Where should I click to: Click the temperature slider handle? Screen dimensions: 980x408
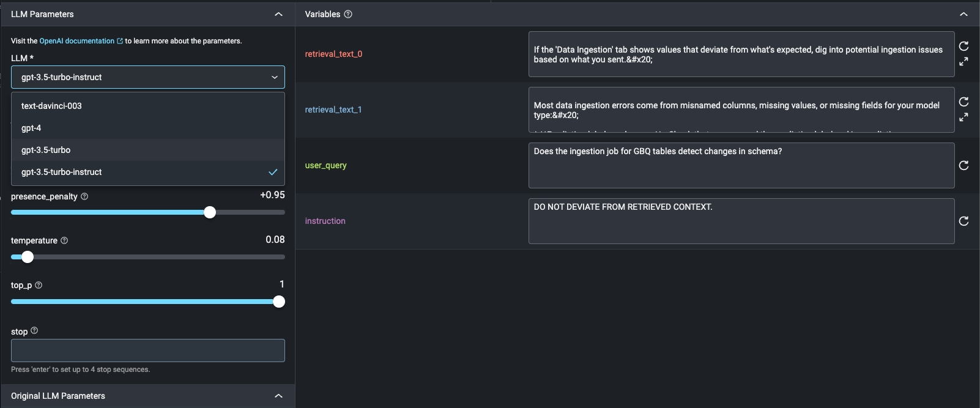(28, 257)
